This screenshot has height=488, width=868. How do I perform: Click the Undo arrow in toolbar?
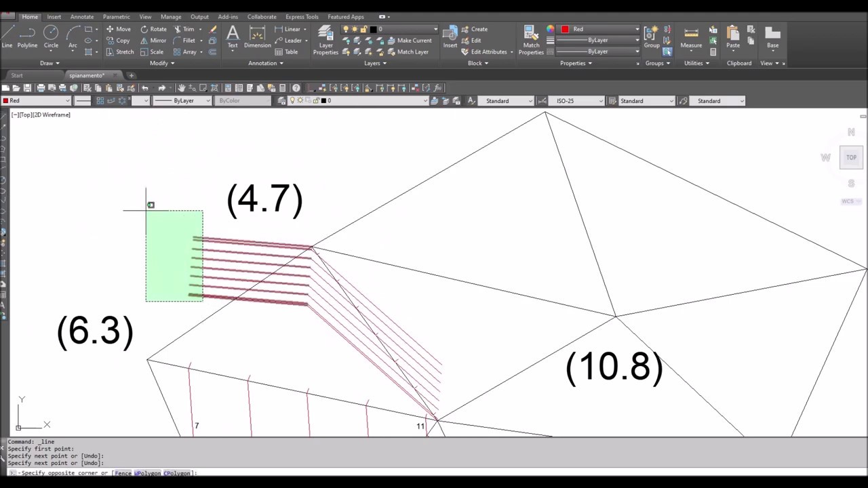pyautogui.click(x=144, y=87)
